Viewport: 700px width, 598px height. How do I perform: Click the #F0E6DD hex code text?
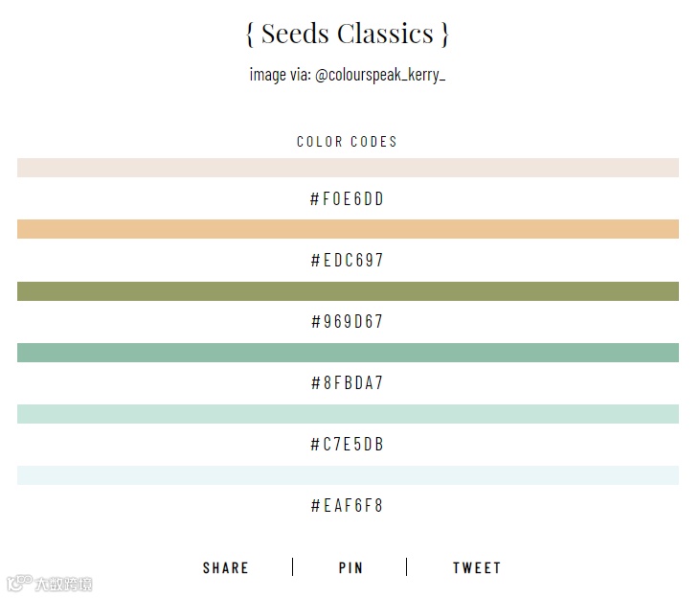(x=348, y=199)
